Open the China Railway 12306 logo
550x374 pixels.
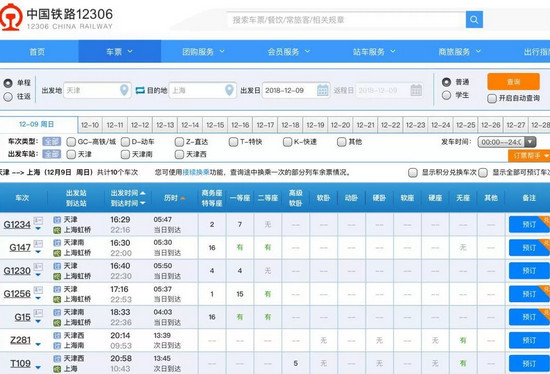(x=56, y=18)
